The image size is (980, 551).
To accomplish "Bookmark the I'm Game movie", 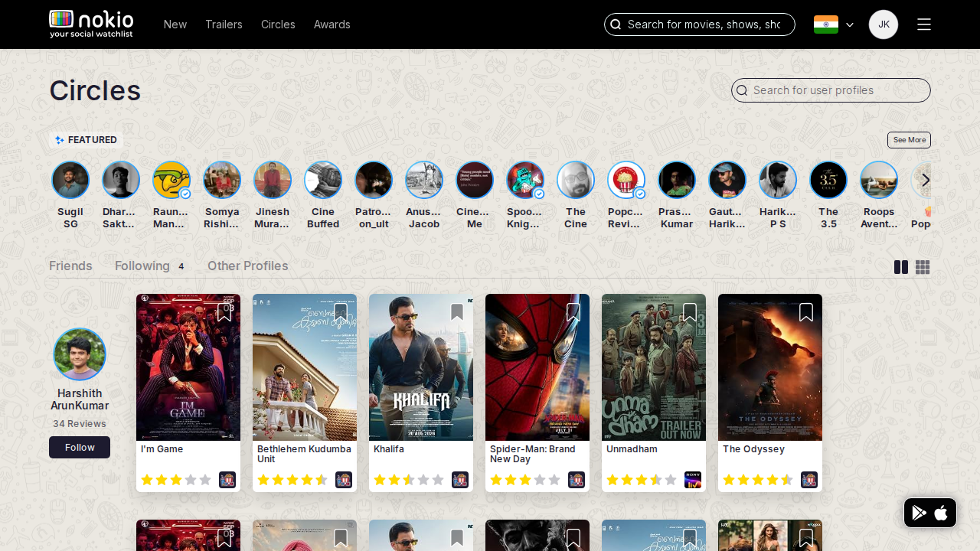I will point(224,312).
